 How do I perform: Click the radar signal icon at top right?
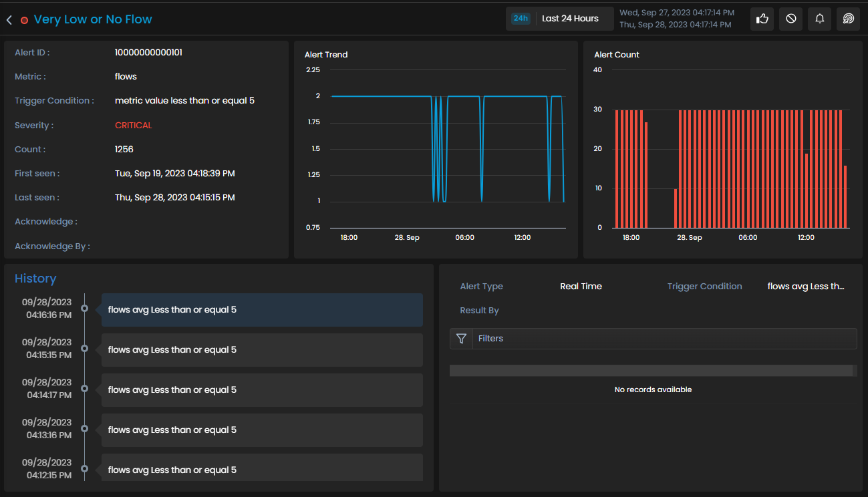tap(848, 19)
